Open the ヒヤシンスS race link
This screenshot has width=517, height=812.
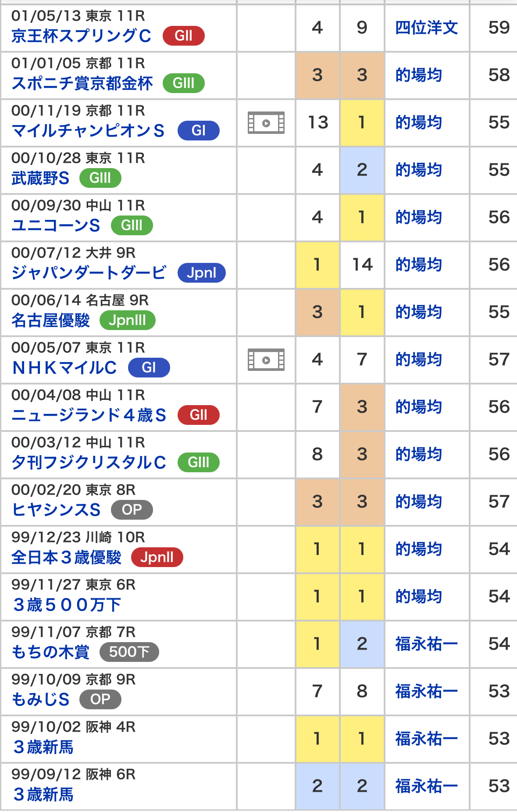56,510
